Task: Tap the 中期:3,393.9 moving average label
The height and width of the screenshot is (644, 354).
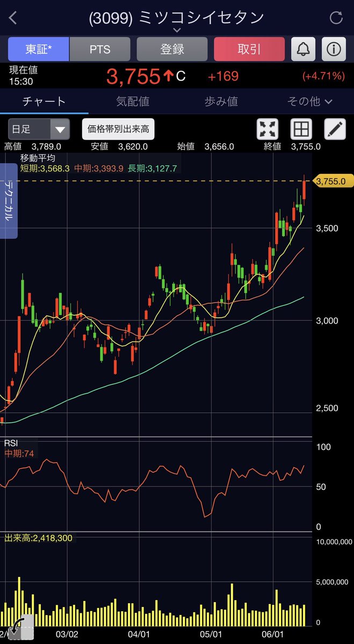Action: coord(98,169)
